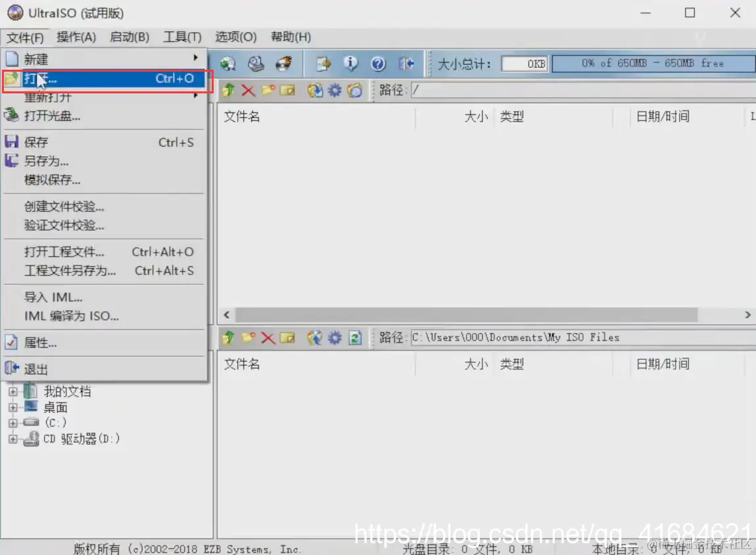The width and height of the screenshot is (756, 555).
Task: Expand the 新建 submenu
Action: click(x=104, y=59)
